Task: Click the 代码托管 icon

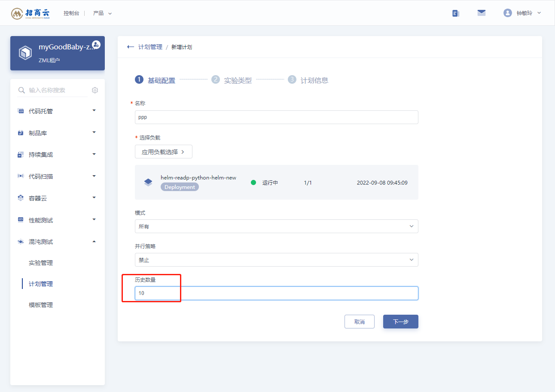Action: pyautogui.click(x=21, y=111)
